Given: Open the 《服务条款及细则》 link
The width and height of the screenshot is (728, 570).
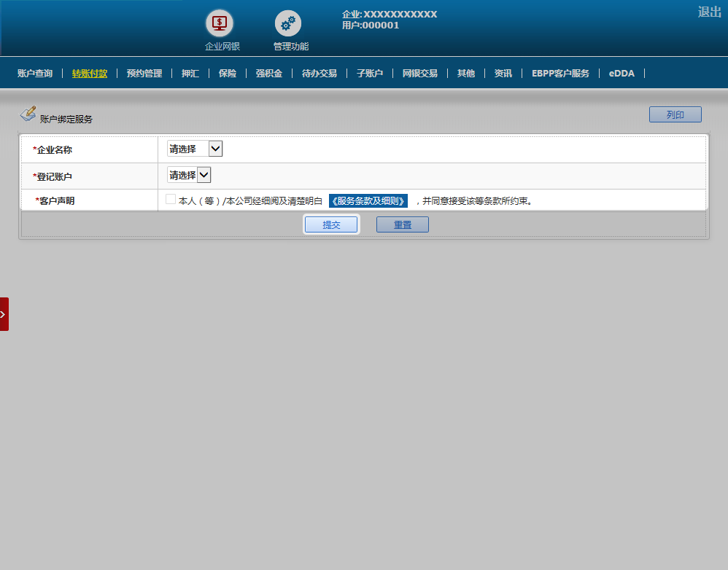Looking at the screenshot, I should coord(368,201).
